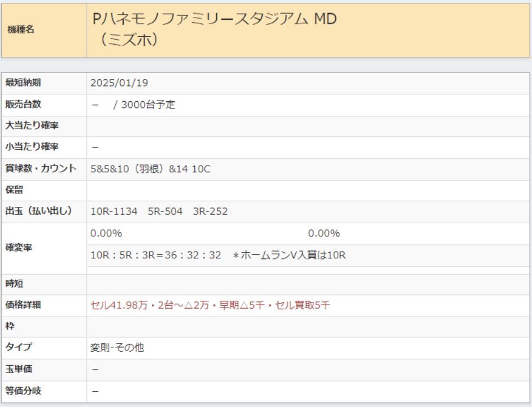The width and height of the screenshot is (532, 407).
Task: Click the 最短納期 row label
Action: (x=23, y=83)
